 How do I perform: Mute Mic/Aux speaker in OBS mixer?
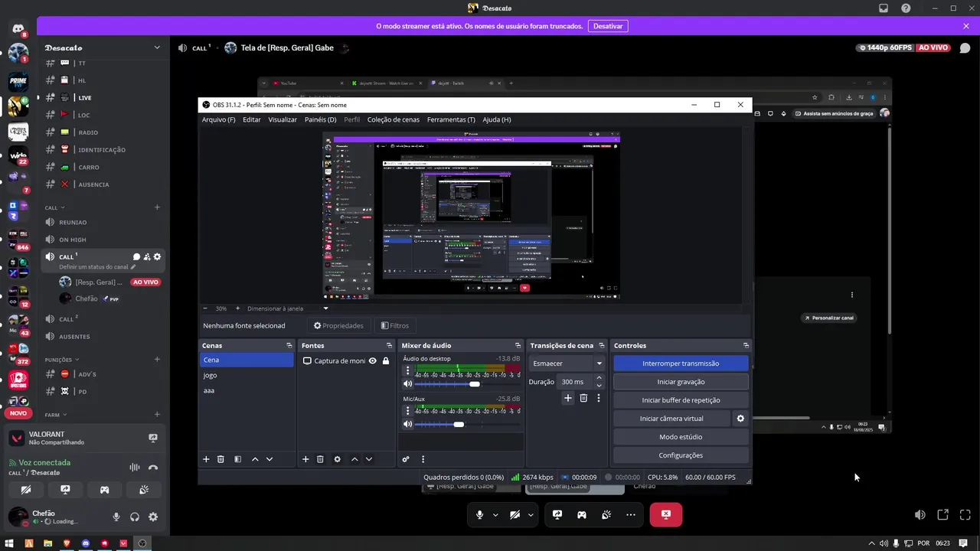[408, 424]
